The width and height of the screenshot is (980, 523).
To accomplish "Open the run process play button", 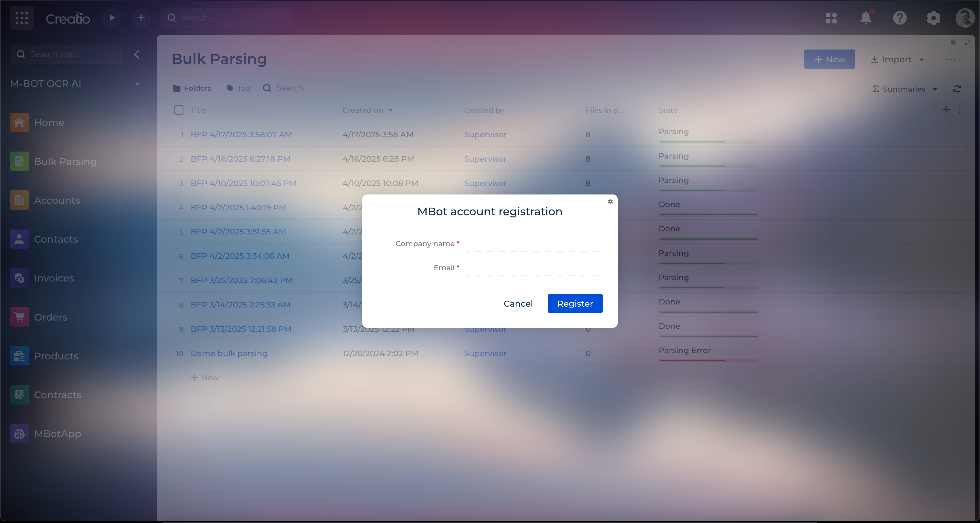I will coord(112,18).
